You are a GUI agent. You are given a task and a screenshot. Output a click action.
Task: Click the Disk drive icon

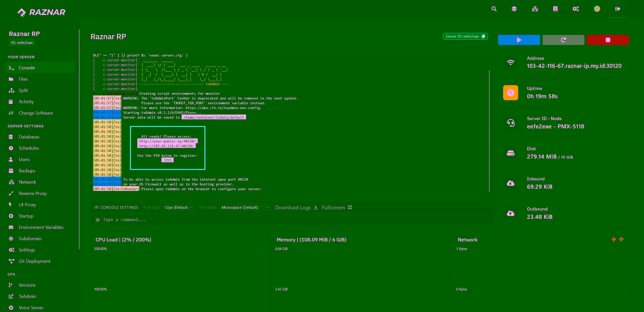click(511, 153)
